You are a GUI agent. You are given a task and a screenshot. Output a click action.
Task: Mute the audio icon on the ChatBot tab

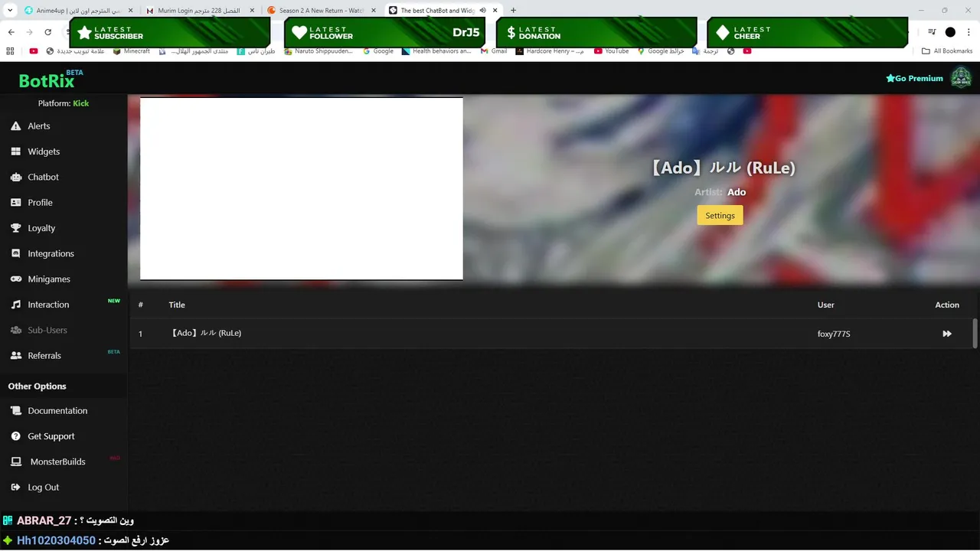point(483,11)
